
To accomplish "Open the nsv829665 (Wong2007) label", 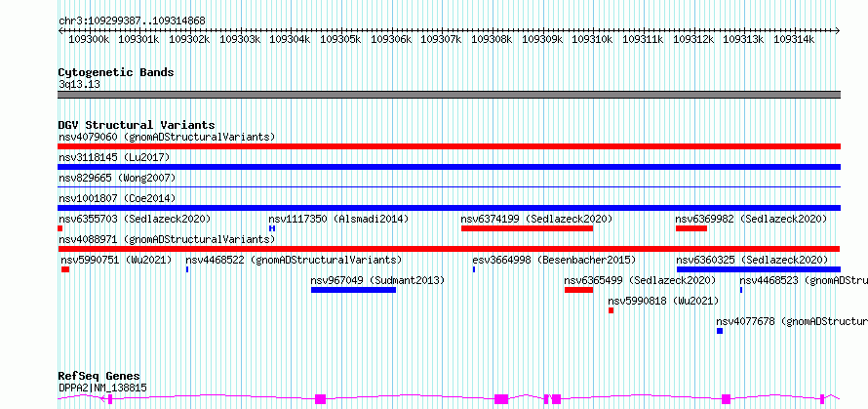I will coord(117,179).
